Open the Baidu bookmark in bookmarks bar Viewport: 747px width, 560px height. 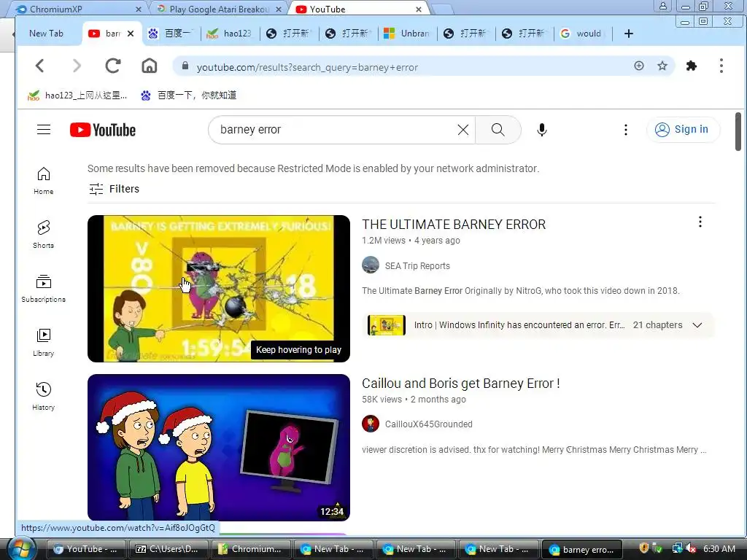(x=189, y=96)
